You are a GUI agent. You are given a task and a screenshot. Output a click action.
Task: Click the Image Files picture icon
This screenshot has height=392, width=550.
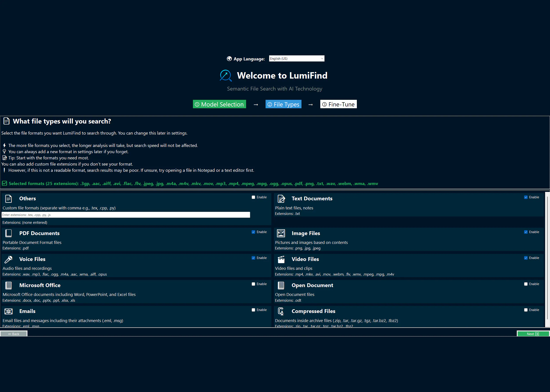click(x=281, y=233)
